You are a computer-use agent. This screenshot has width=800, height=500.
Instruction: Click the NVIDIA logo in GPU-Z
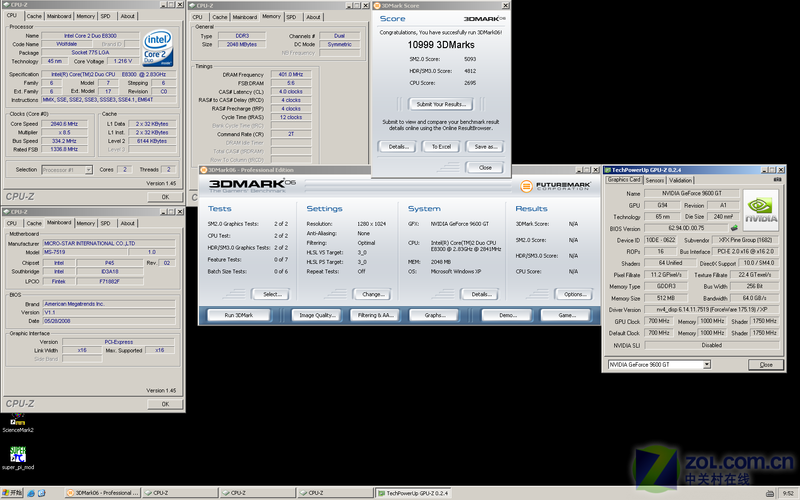pos(760,210)
